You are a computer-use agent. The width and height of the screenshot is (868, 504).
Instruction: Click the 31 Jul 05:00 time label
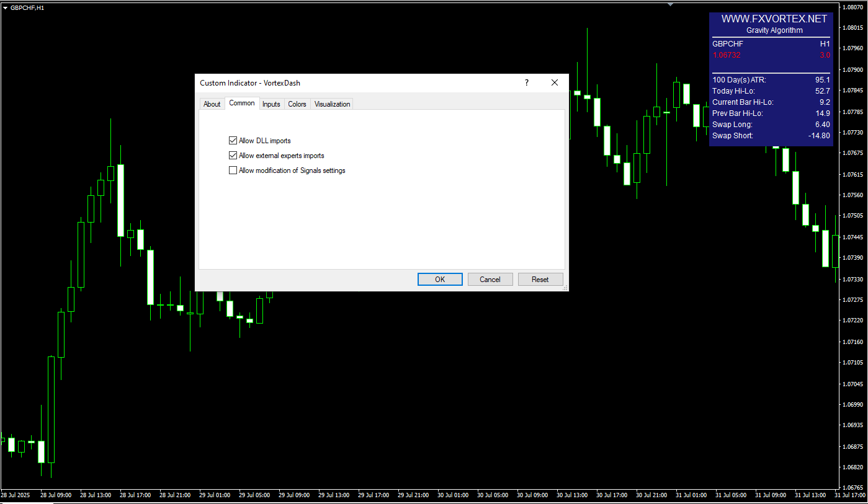(x=731, y=496)
